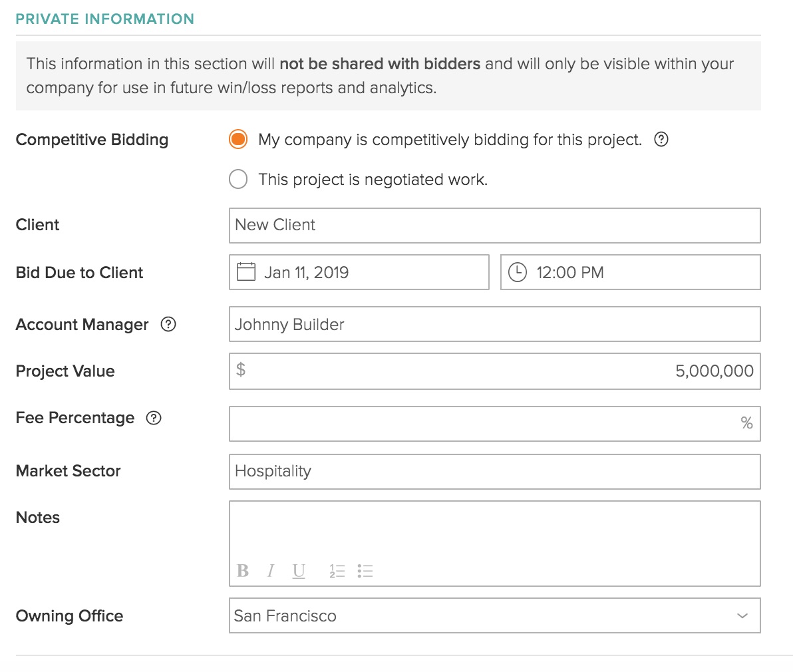Screen dimensions: 793x672
Task: Select 'My company is competitively bidding' radio button
Action: click(238, 140)
